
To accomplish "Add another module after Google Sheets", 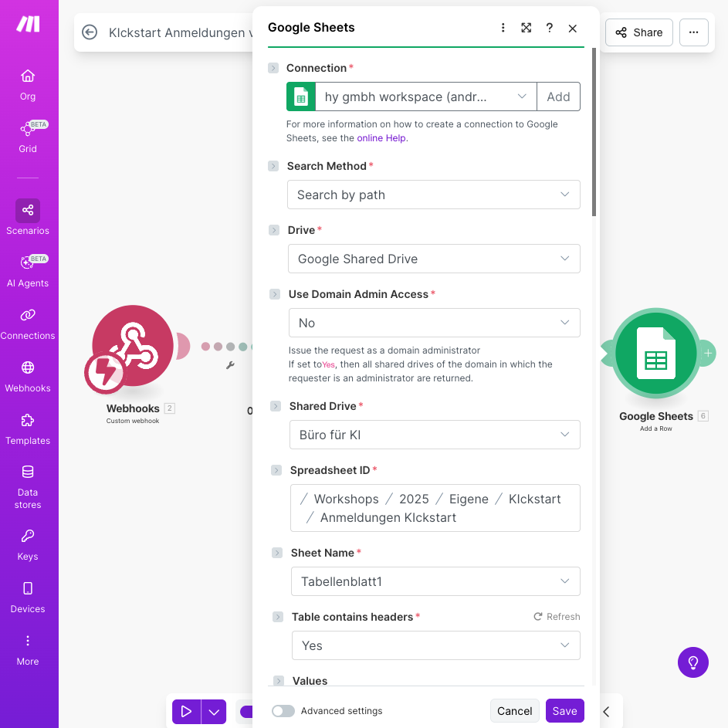I will (708, 354).
